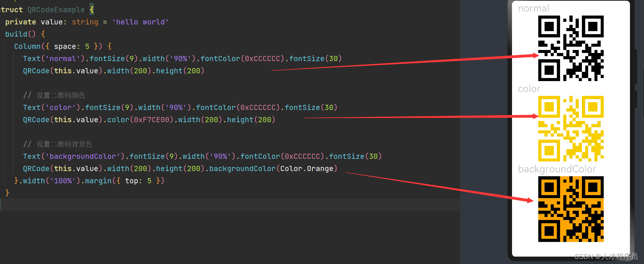644x264 pixels.
Task: Click Color.Orange in the code
Action: (x=307, y=168)
